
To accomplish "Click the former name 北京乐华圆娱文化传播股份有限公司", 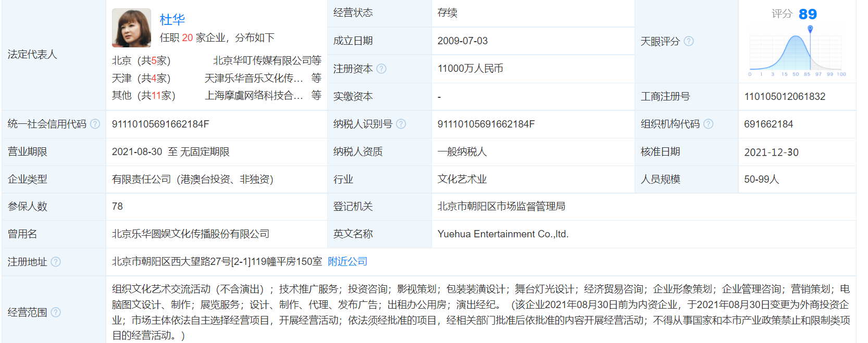I will click(x=191, y=234).
